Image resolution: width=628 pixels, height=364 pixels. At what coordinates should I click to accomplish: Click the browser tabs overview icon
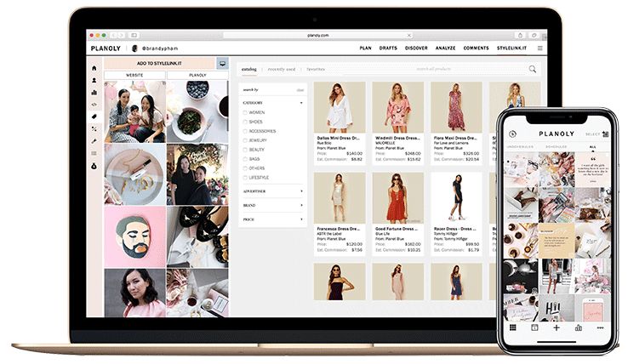click(x=534, y=35)
